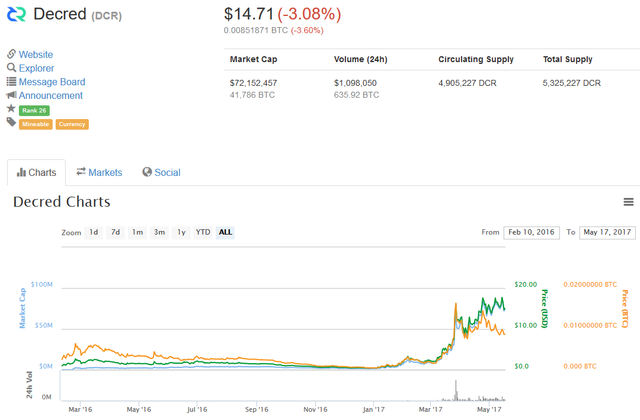The width and height of the screenshot is (640, 420).
Task: Click the chain-link icon beside Website
Action: 11,54
